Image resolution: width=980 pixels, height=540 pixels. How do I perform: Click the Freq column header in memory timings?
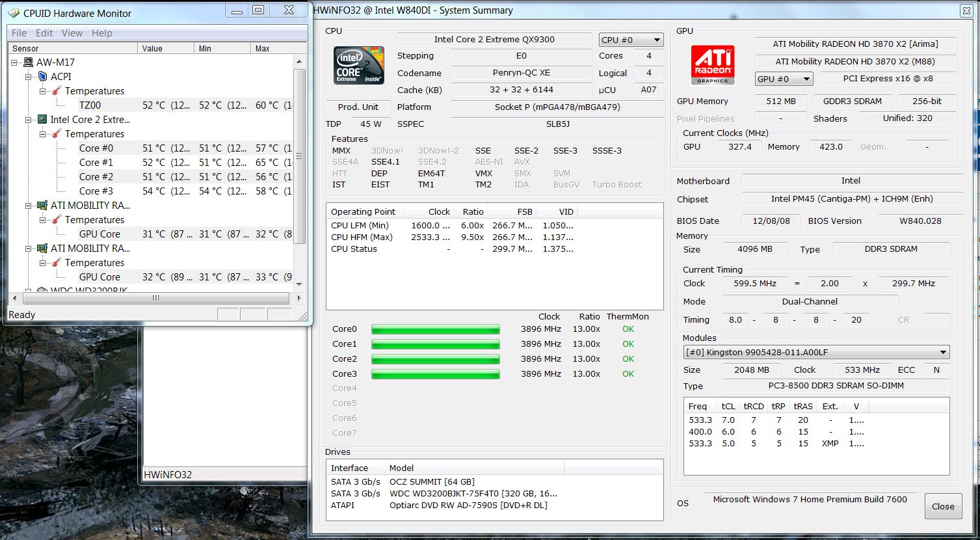click(x=701, y=407)
